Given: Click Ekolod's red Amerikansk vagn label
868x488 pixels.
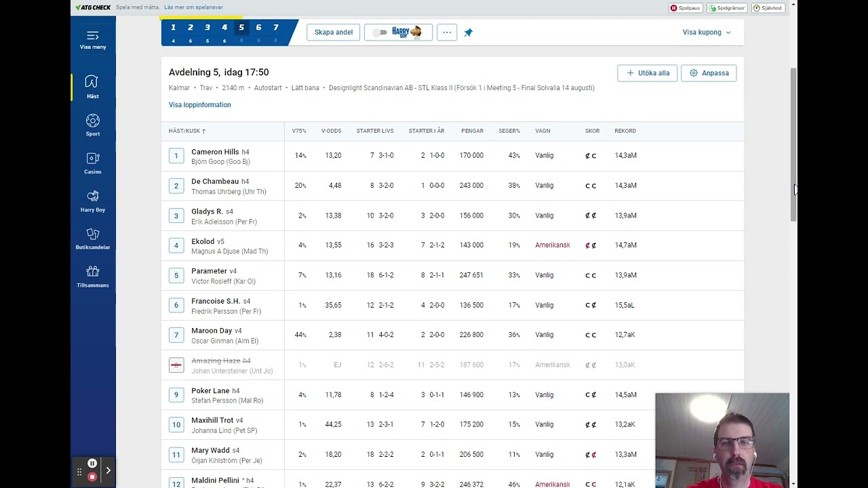Looking at the screenshot, I should (x=553, y=245).
